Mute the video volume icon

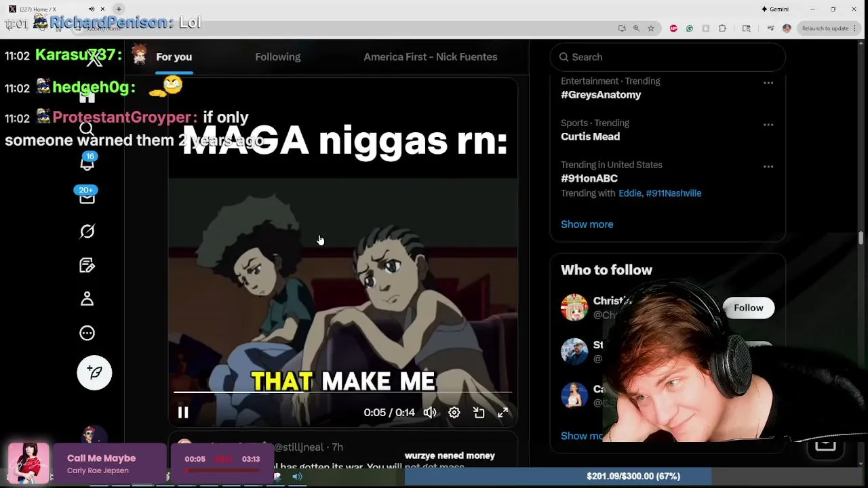click(x=430, y=412)
